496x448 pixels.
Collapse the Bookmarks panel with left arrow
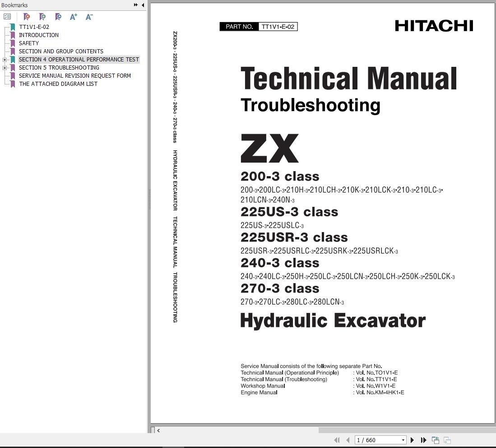(x=143, y=5)
